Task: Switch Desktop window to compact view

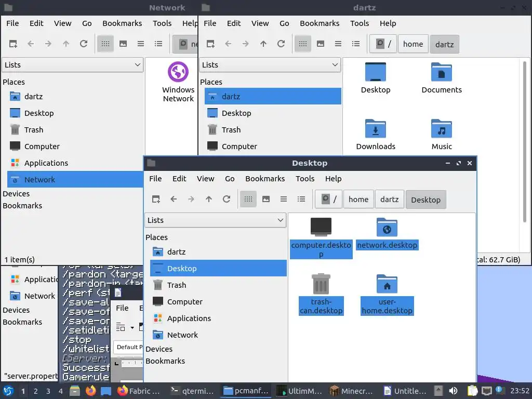Action: click(x=284, y=199)
